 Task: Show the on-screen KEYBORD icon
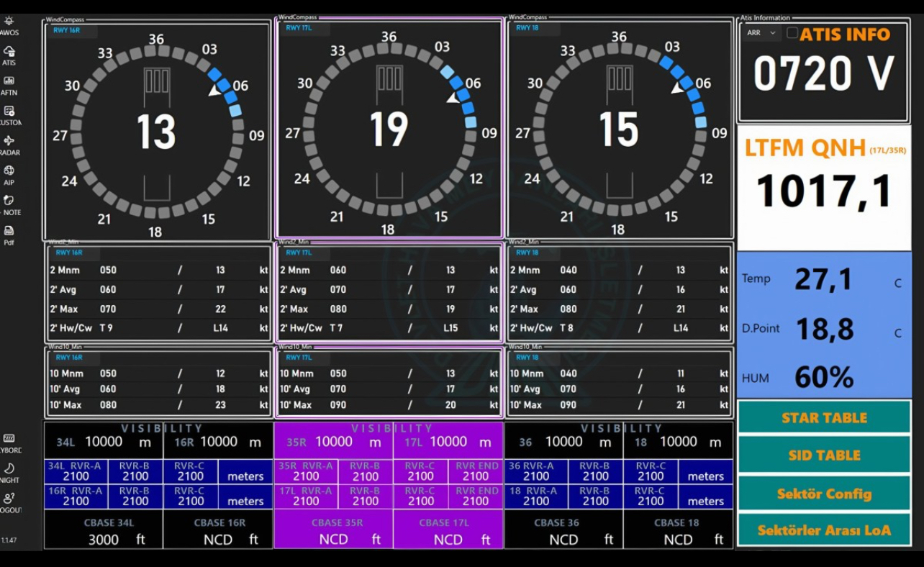click(9, 439)
